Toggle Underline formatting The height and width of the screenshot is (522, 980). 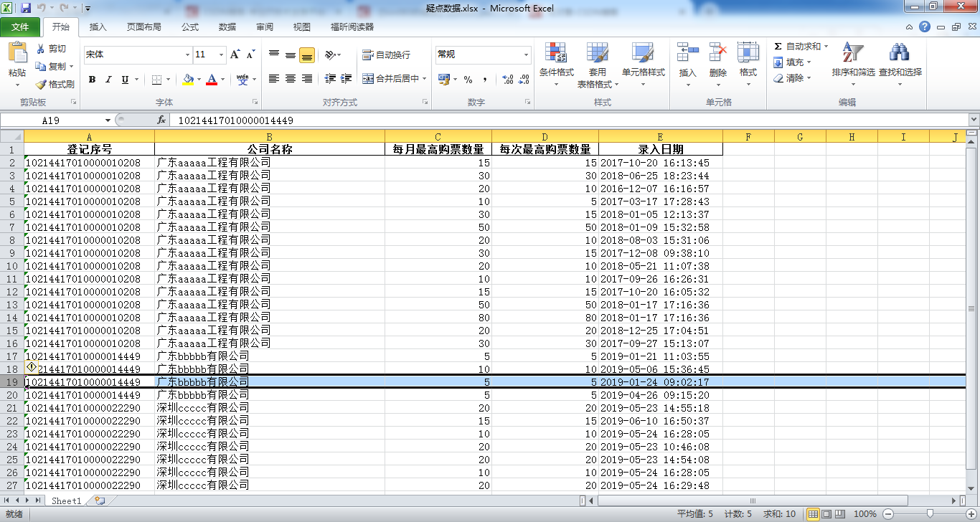pos(126,80)
